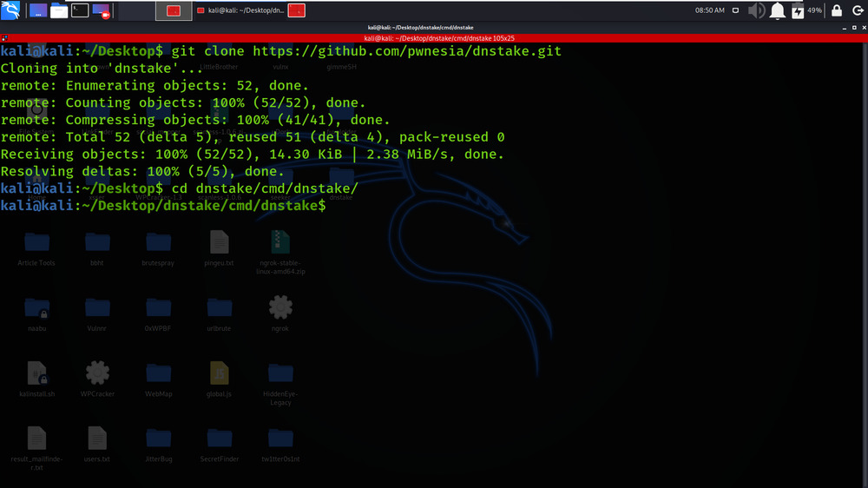Click the "Cloning into 'dnstake'..." line
868x488 pixels.
click(102, 68)
